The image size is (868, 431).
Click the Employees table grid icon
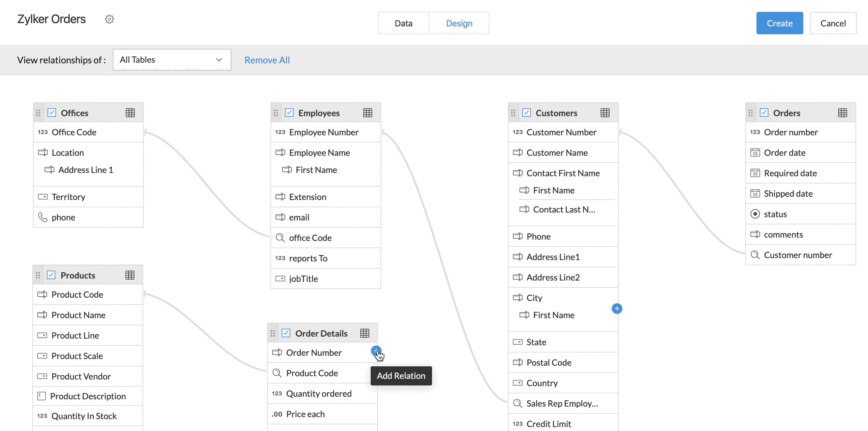click(367, 113)
